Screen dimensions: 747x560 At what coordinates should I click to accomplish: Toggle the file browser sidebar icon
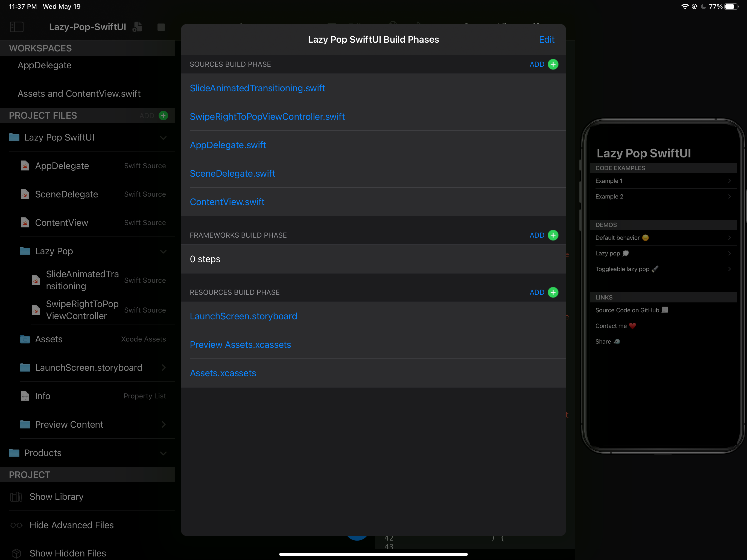point(17,27)
